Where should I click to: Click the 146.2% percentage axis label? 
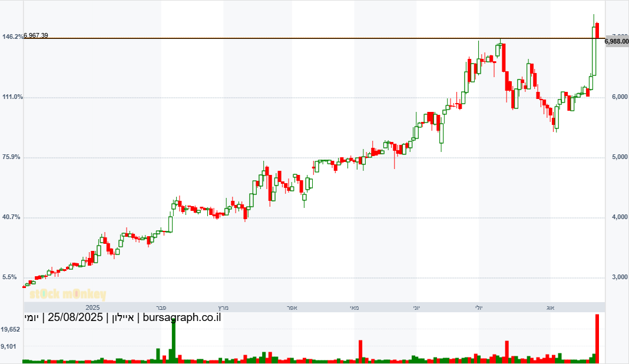click(x=13, y=37)
